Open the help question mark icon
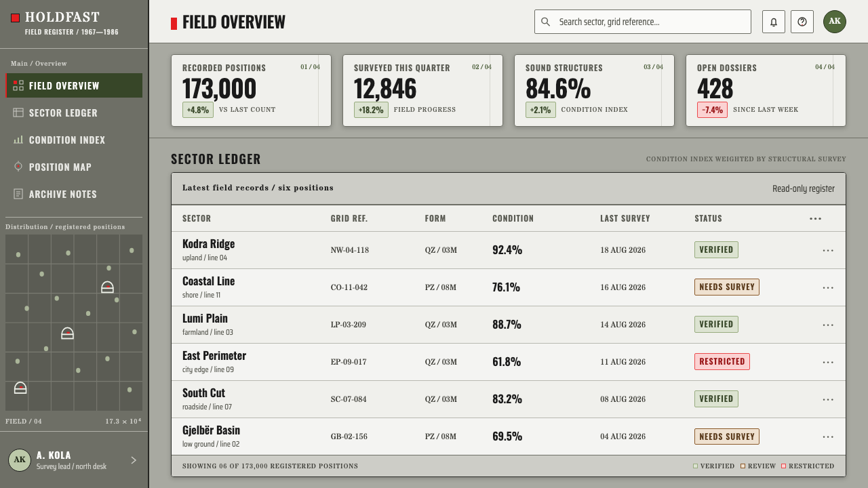 pos(802,22)
